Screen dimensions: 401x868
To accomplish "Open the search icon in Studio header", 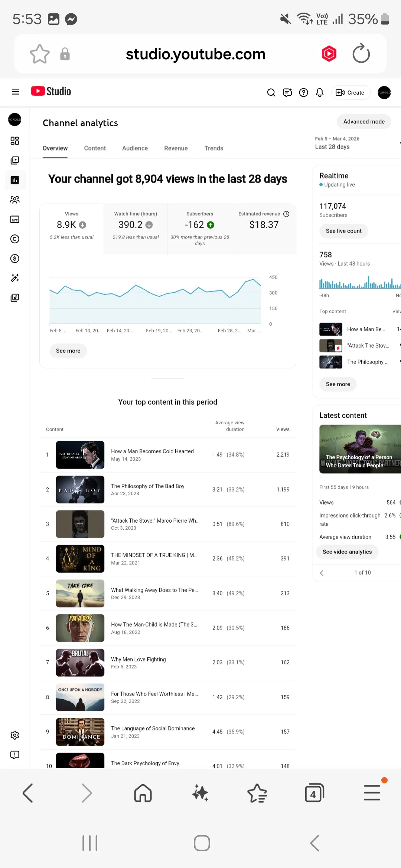I will pyautogui.click(x=271, y=93).
